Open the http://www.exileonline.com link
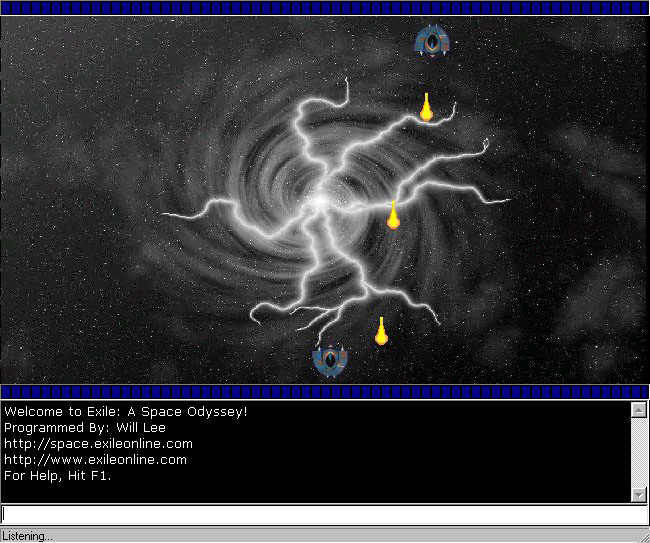The image size is (650, 543). tap(95, 460)
